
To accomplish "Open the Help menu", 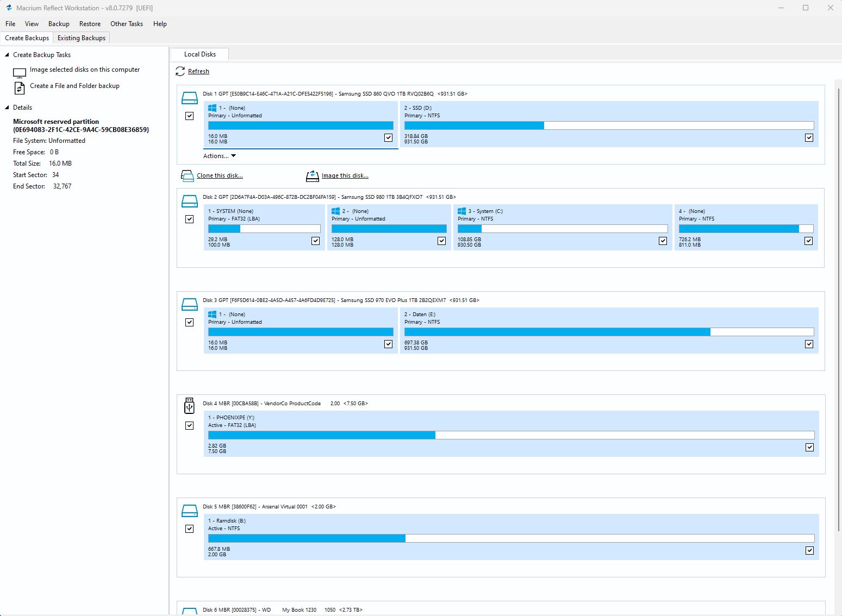I will (x=160, y=24).
